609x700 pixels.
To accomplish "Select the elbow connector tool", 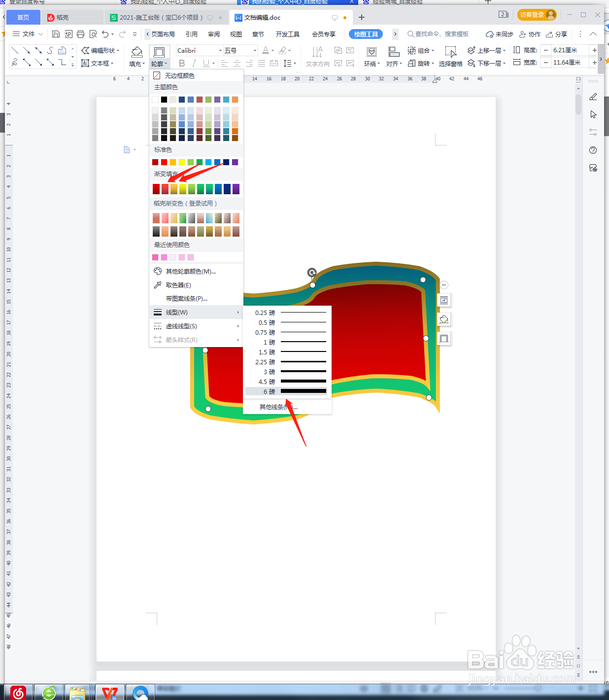I will click(62, 62).
